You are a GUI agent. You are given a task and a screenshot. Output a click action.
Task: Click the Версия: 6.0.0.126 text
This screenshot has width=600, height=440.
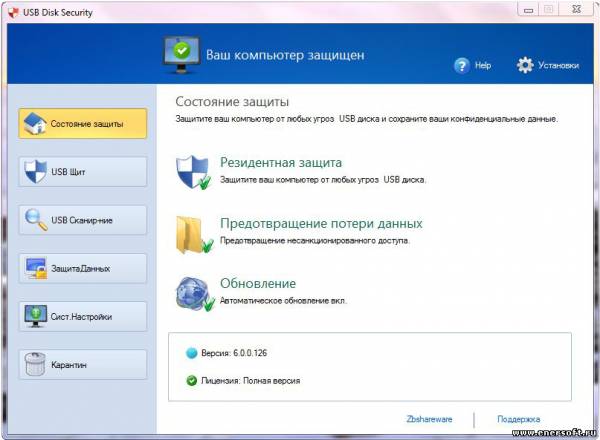pos(234,353)
